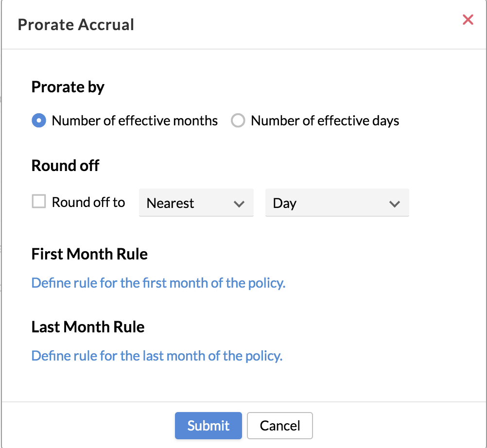Open the Nearest rounding dropdown
Viewport: 487px width, 448px height.
click(x=196, y=203)
